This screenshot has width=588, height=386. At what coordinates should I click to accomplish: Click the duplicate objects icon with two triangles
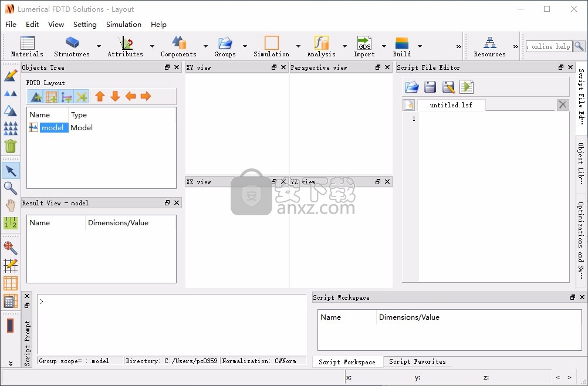pos(11,93)
